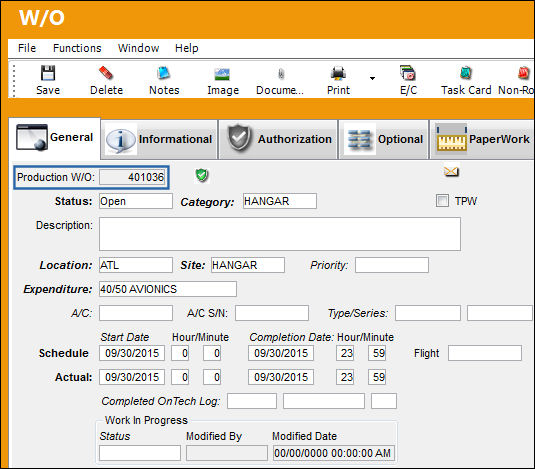Click the Schedule start minute field

[212, 353]
